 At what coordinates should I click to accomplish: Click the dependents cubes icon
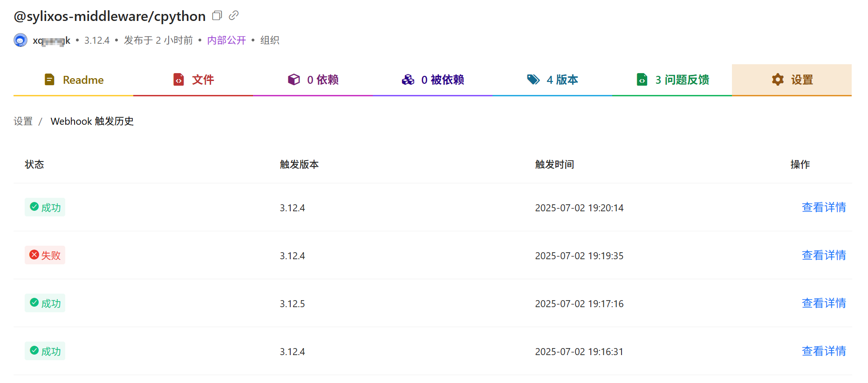[408, 80]
